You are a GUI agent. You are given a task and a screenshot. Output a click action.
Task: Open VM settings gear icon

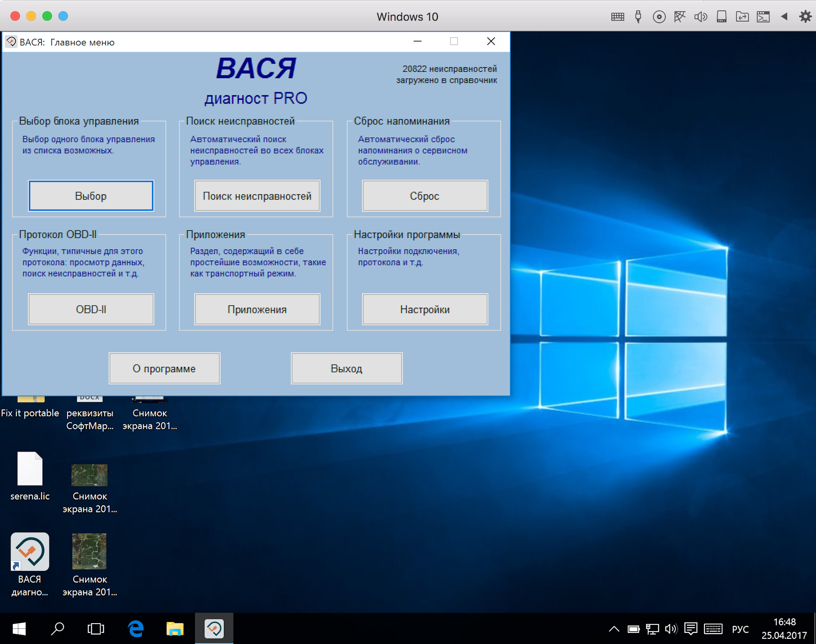coord(805,17)
